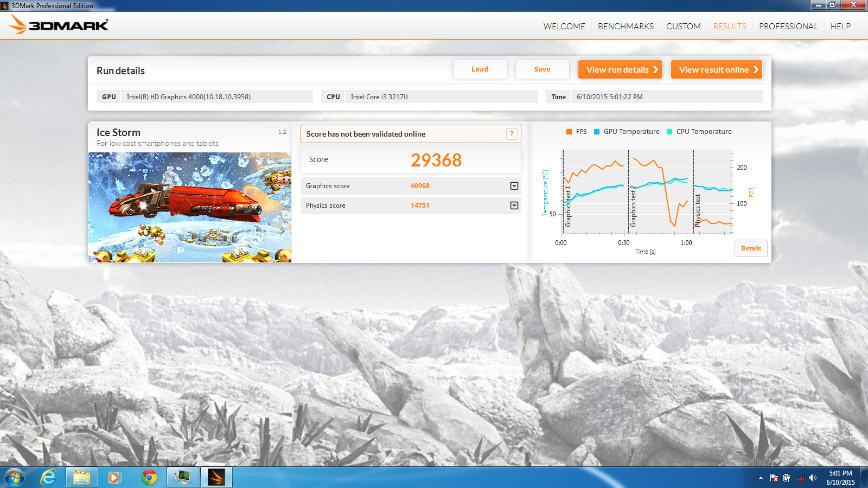Image resolution: width=868 pixels, height=488 pixels.
Task: Click the volume speaker tray icon
Action: (x=813, y=478)
